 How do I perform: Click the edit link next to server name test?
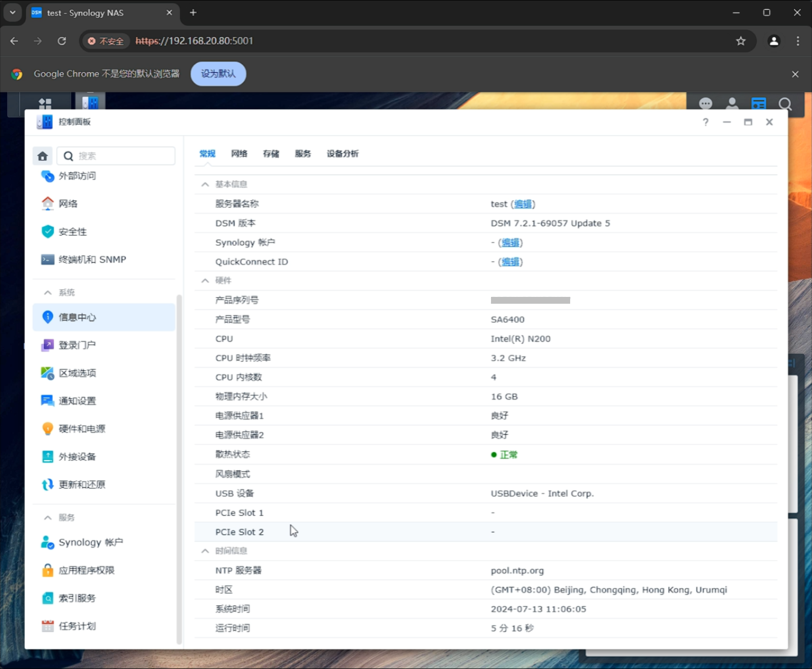click(x=522, y=204)
